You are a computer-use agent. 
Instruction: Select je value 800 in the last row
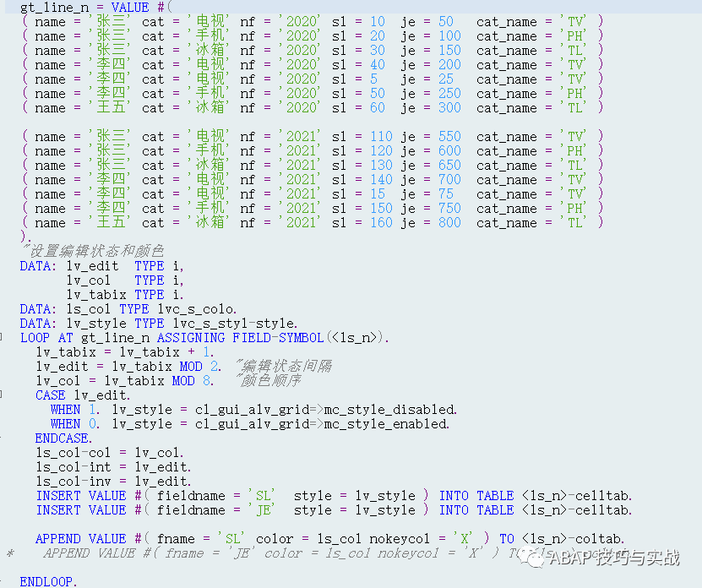tap(449, 222)
